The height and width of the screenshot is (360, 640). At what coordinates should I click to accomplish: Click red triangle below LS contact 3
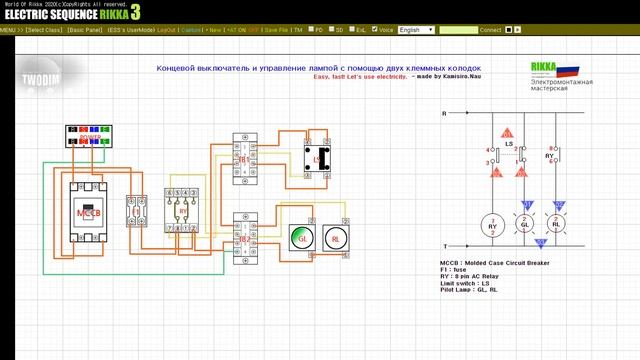[x=496, y=172]
